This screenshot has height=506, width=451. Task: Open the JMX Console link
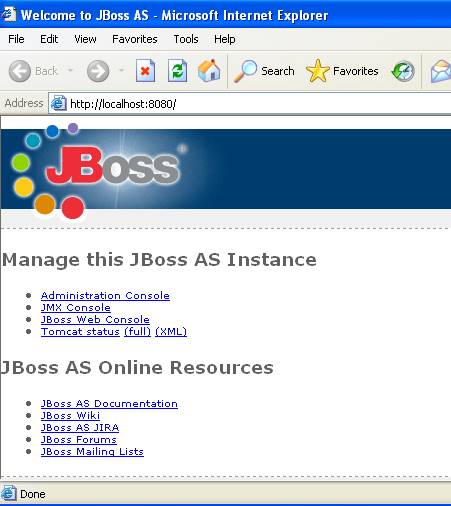pyautogui.click(x=76, y=308)
